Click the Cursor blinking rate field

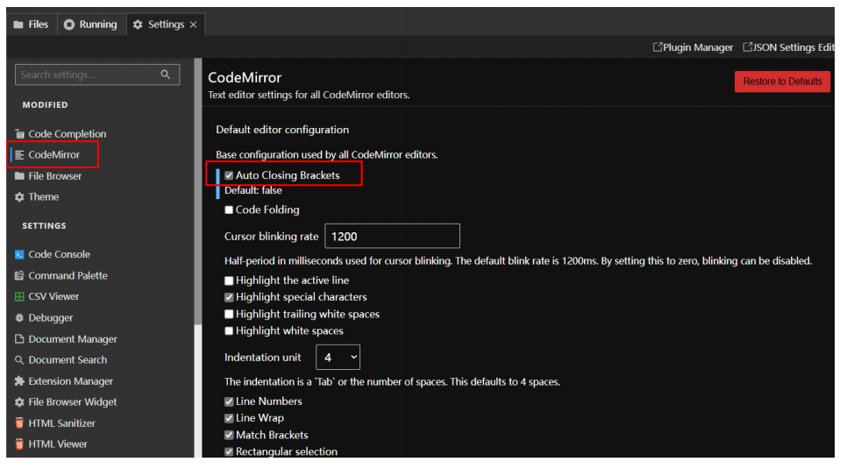point(392,237)
